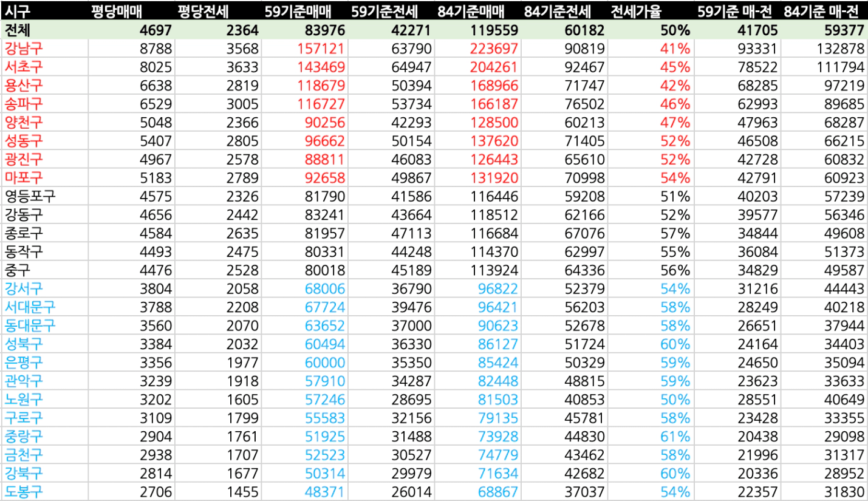The image size is (868, 501).
Task: Select the value 93331
Action: click(756, 48)
